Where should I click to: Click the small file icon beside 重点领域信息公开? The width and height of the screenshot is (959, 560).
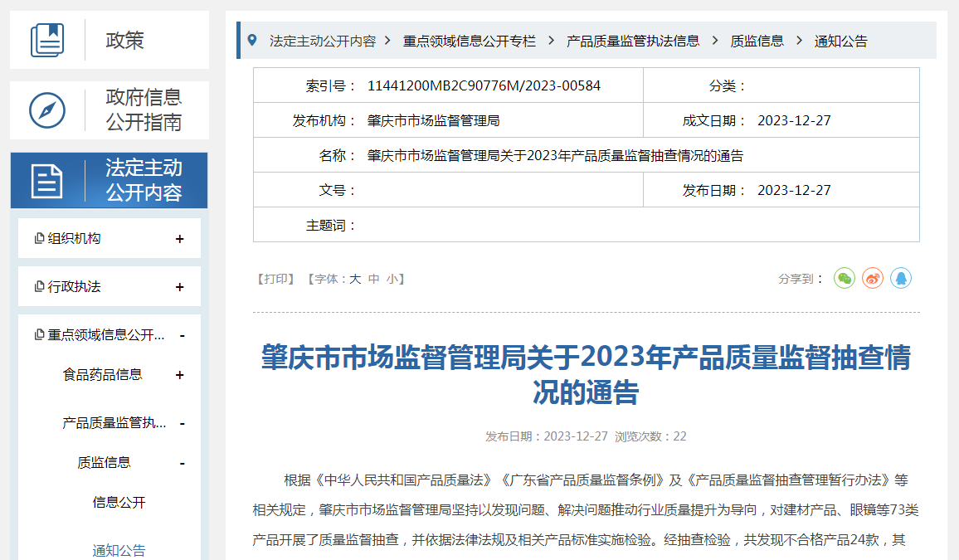point(40,335)
